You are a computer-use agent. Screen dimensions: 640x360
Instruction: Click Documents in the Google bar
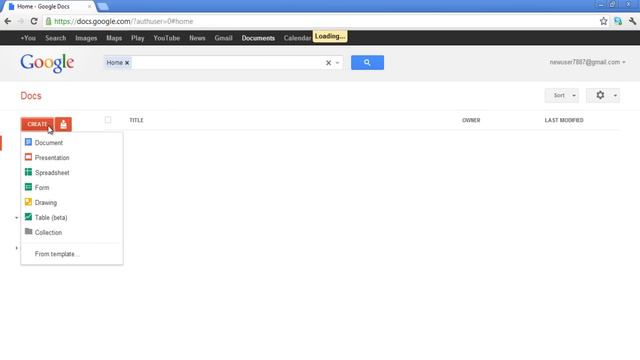click(258, 38)
